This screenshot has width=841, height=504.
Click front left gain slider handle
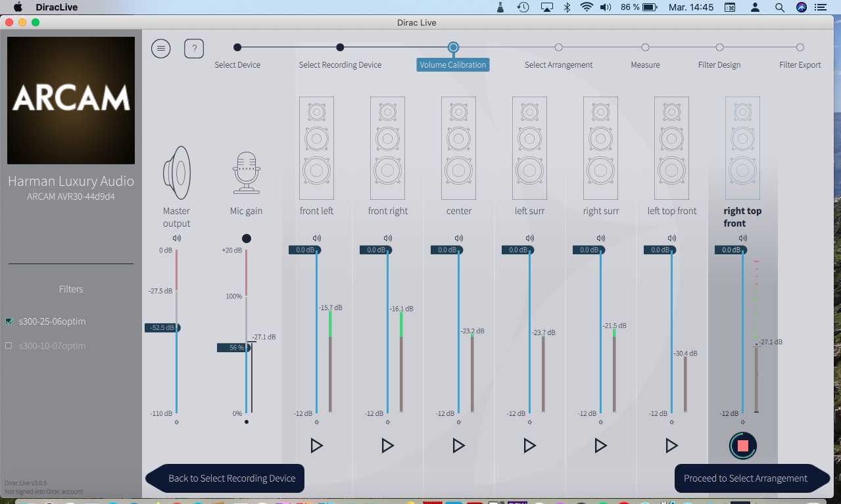coord(304,250)
